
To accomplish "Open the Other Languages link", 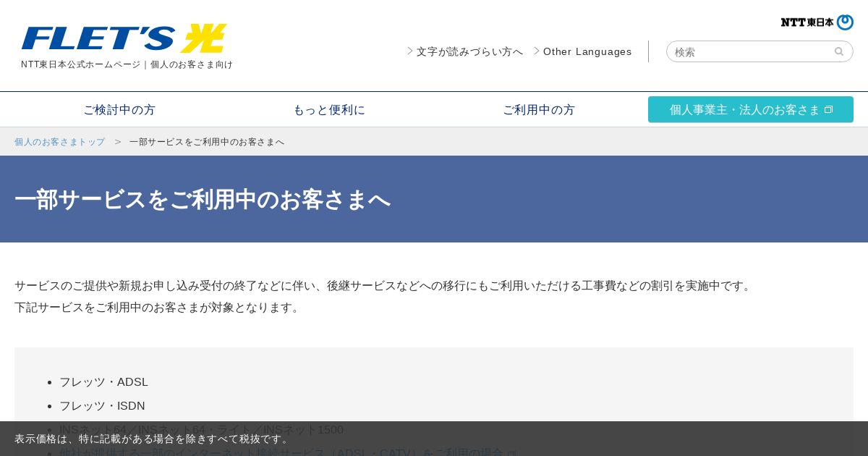I will coord(587,51).
